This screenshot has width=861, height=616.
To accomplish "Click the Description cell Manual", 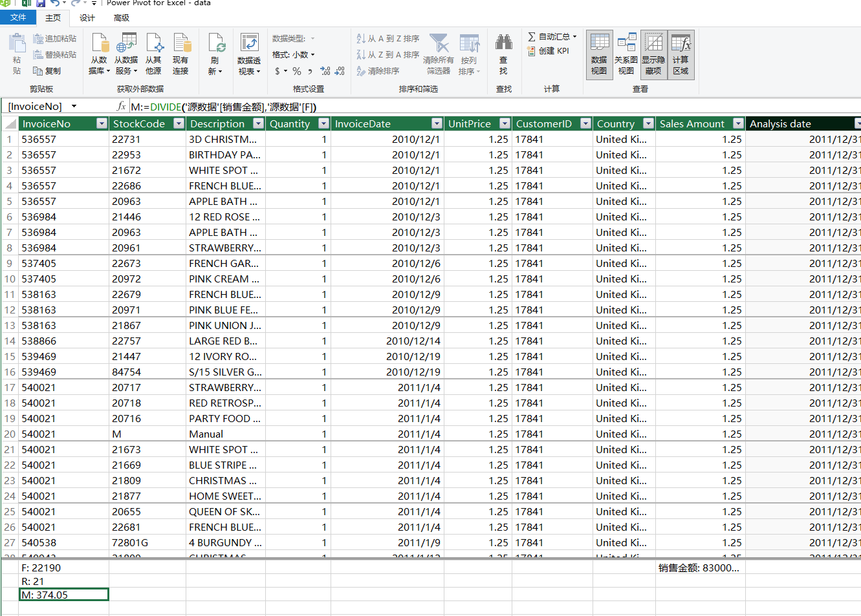I will (x=226, y=434).
